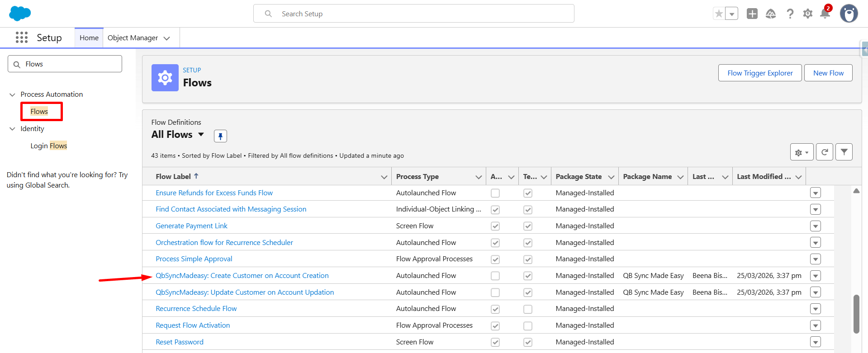This screenshot has height=353, width=868.
Task: Toggle Active checkbox for Ensure Refunds flow
Action: pos(495,193)
